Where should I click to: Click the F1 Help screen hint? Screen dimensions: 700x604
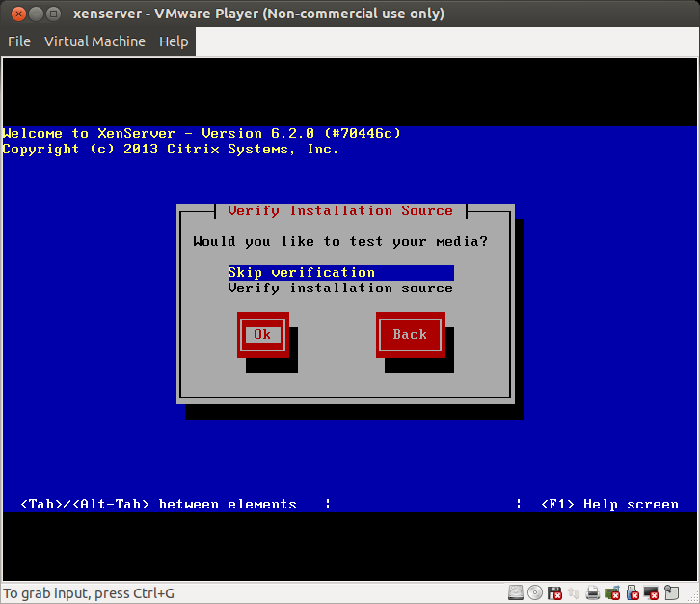609,505
